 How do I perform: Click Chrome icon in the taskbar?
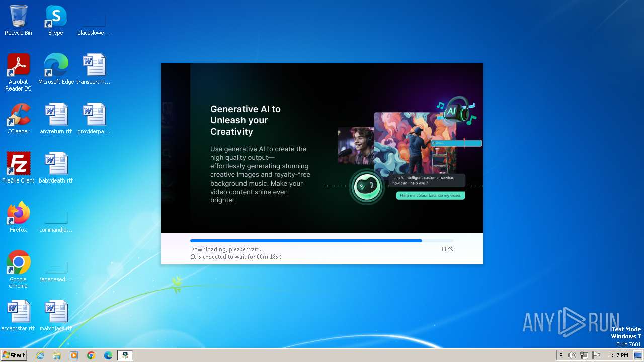pos(91,355)
